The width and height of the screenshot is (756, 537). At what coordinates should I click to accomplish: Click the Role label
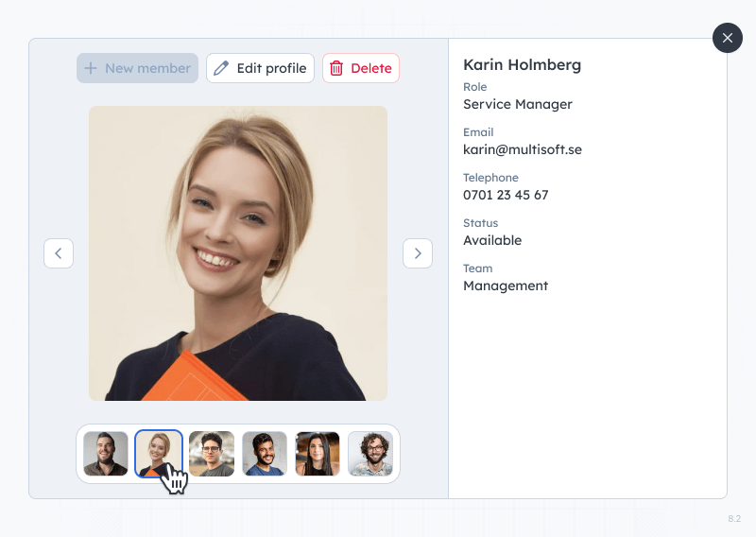pyautogui.click(x=475, y=87)
